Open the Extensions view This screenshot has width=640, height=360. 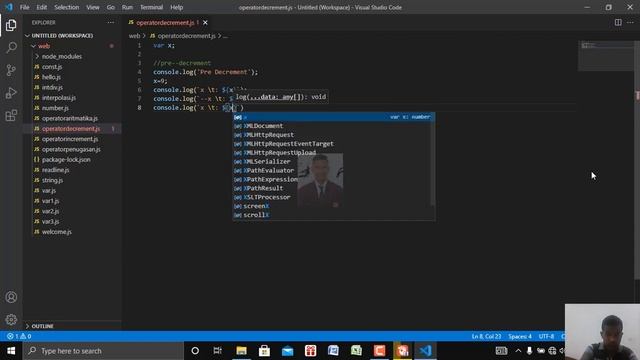pos(11,116)
